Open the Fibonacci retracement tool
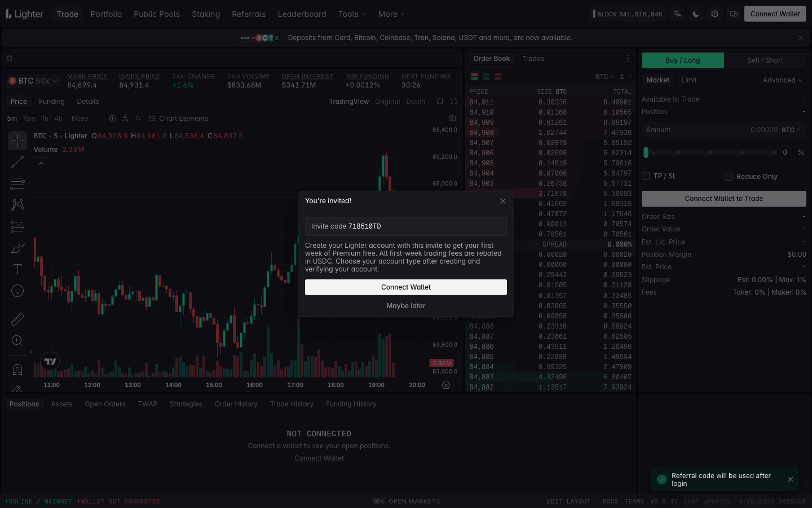The width and height of the screenshot is (812, 508). coord(17,183)
